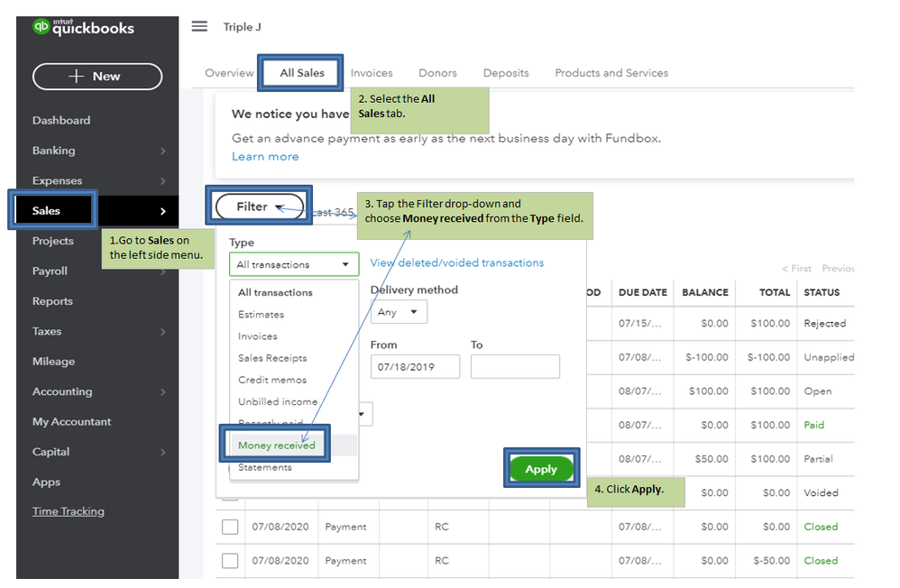Image resolution: width=900 pixels, height=588 pixels.
Task: Click the New button
Action: point(97,77)
